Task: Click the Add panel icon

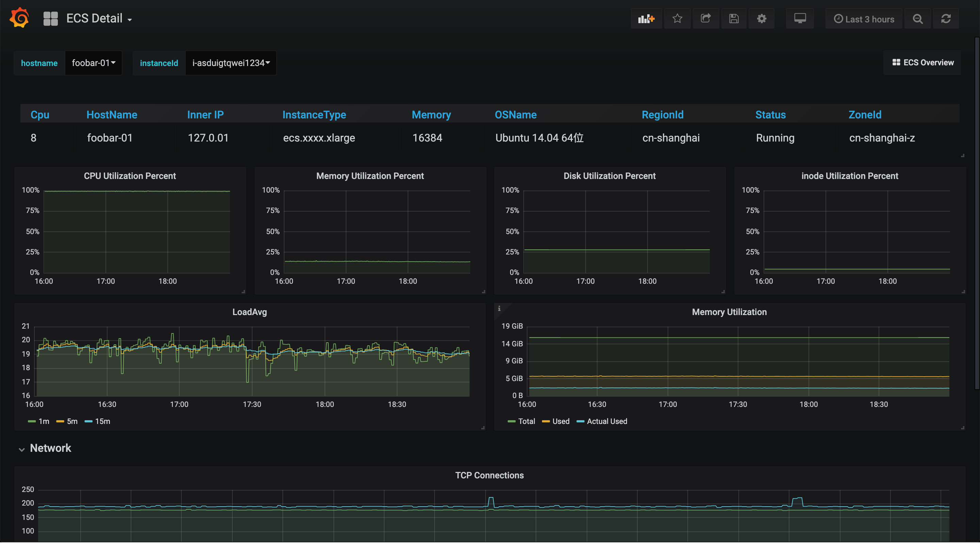Action: pyautogui.click(x=646, y=19)
